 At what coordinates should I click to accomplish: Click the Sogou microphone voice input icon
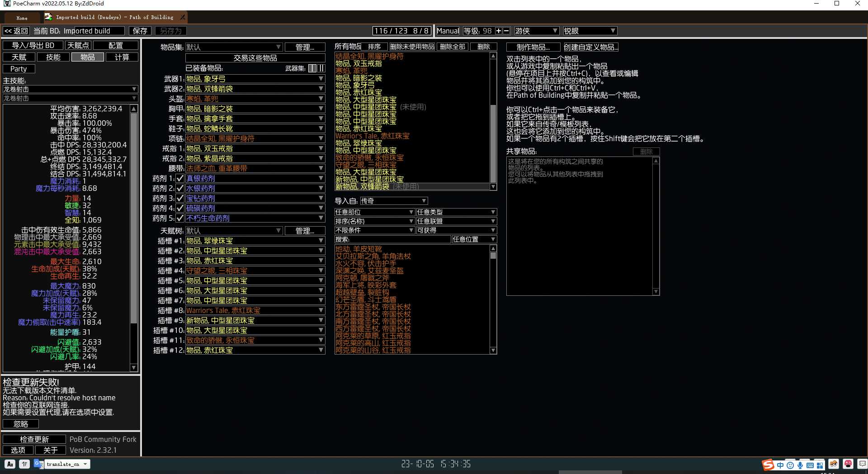coord(800,465)
